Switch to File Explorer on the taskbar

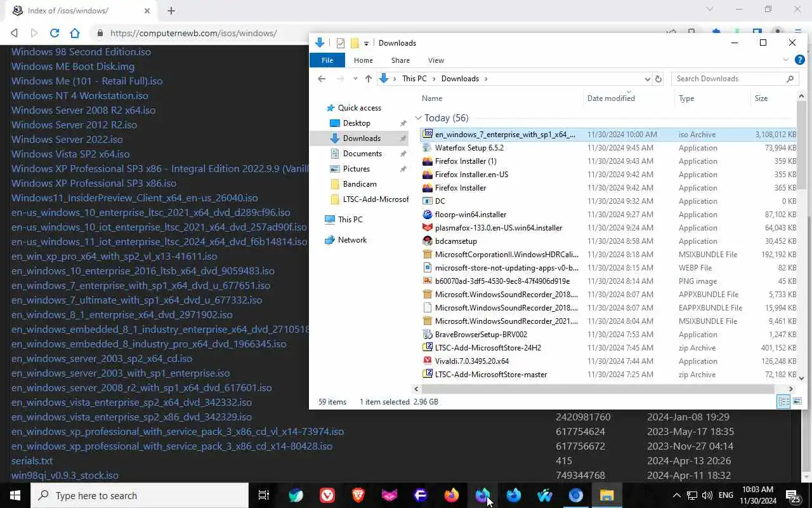tap(607, 495)
